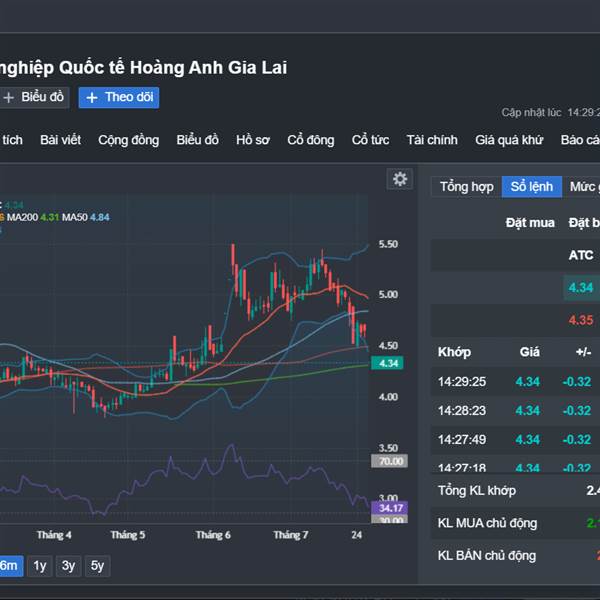Click the 70.00 RSI level label

[390, 461]
